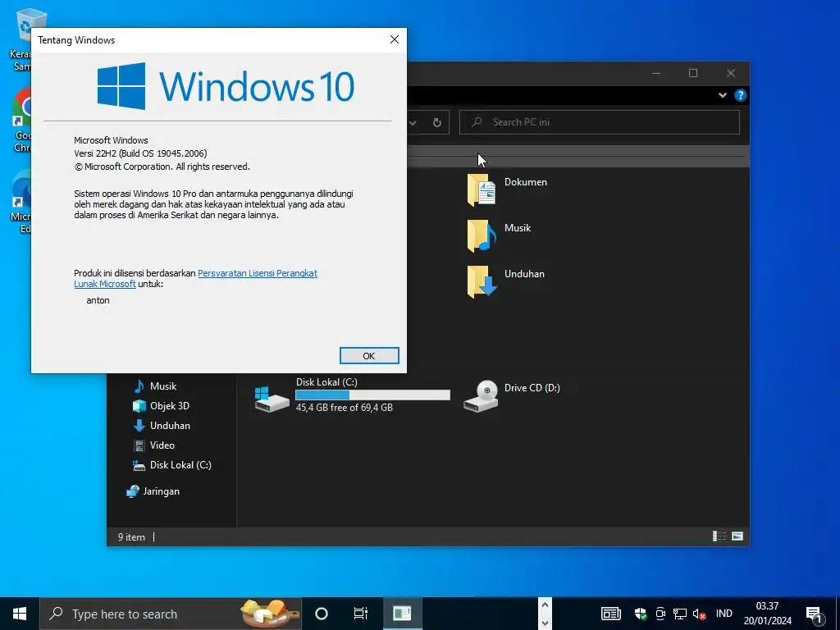
Task: Switch to details view in status bar
Action: click(719, 536)
